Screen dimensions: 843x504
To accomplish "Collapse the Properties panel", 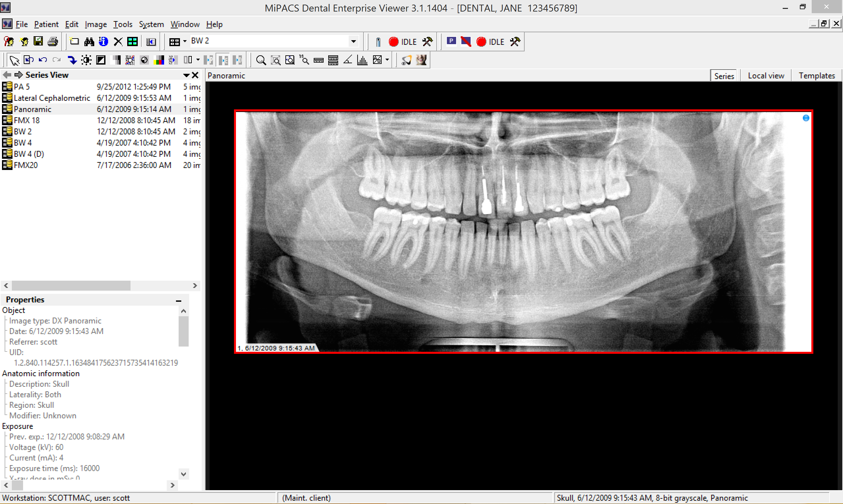I will click(x=178, y=300).
